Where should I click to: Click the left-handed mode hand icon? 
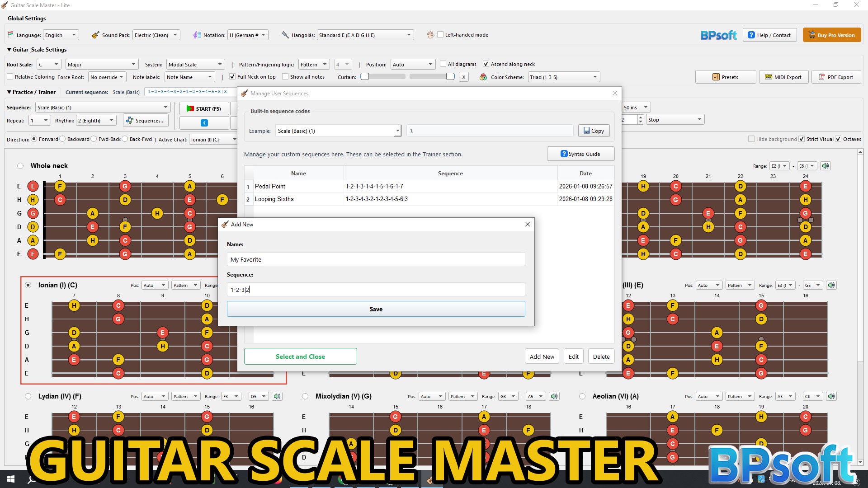point(430,35)
